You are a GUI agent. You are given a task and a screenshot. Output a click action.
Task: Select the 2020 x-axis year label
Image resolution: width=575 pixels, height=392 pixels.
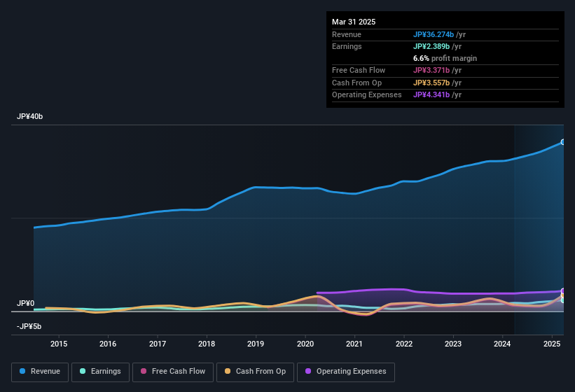point(305,344)
